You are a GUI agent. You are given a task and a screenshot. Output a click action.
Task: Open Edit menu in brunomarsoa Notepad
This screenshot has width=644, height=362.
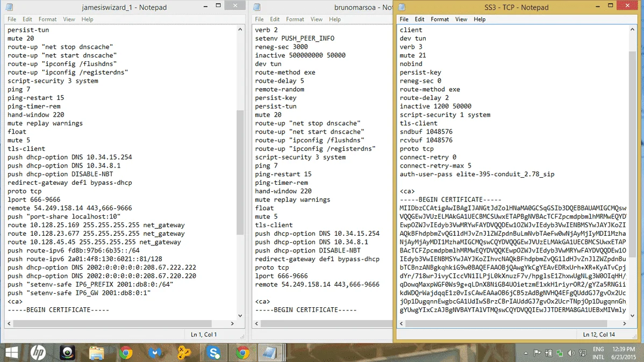click(275, 19)
